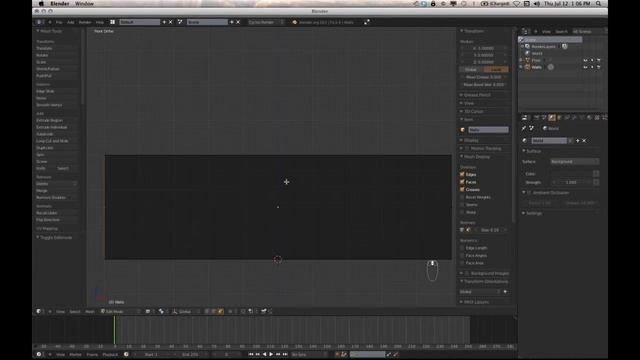Add a new world datablock with plus
Screen dimensions: 640x360
tap(577, 141)
